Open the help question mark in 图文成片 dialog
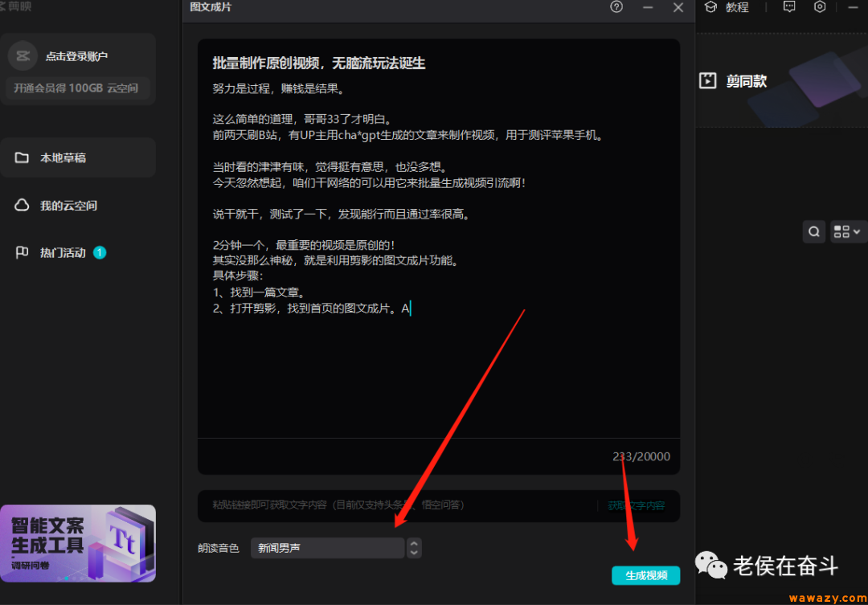This screenshot has height=605, width=868. coord(616,7)
